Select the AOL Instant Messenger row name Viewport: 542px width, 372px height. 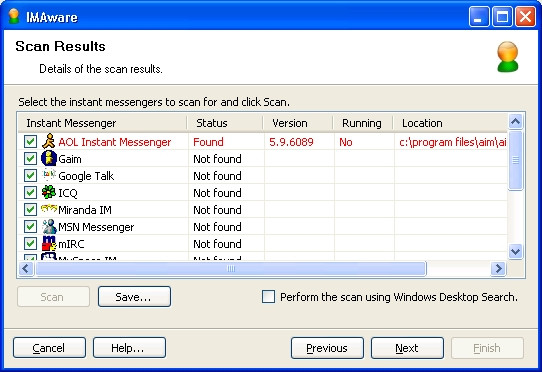tap(114, 142)
